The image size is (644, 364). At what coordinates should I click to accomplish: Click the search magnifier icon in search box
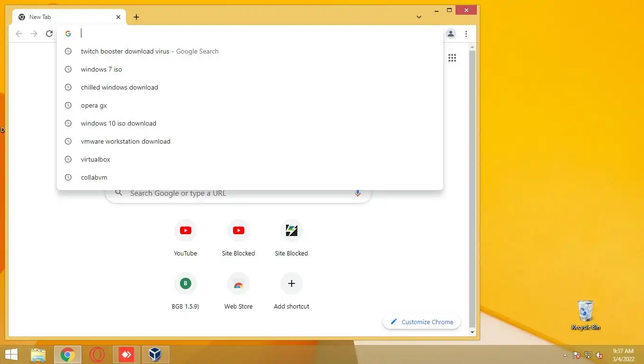tap(119, 193)
